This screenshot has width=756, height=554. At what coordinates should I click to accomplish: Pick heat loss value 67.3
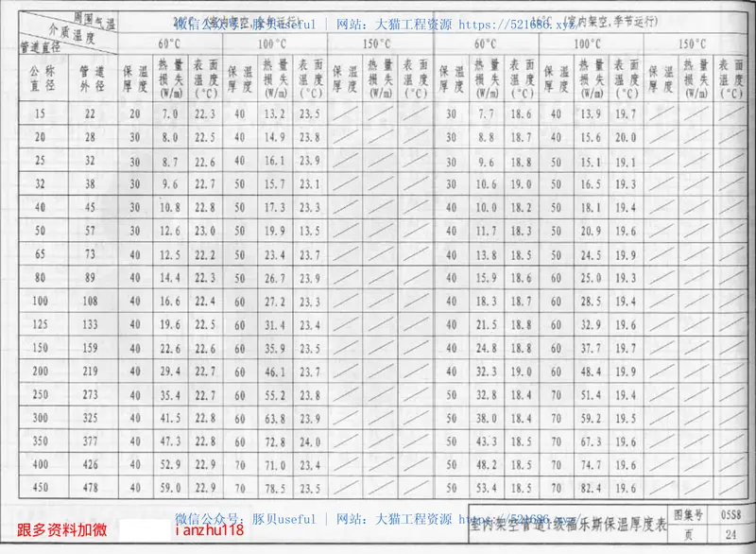590,441
